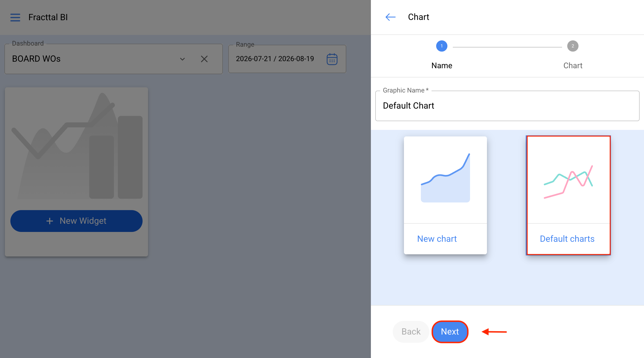The image size is (644, 358).
Task: Go to step 1 Name circle
Action: pyautogui.click(x=442, y=46)
